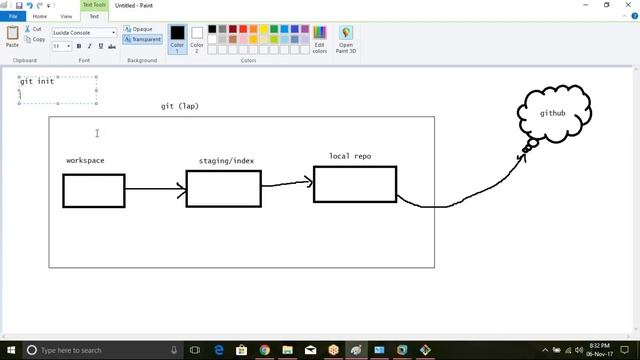Screen dimensions: 640x360
Task: Click the 'workspace' label on canvas
Action: click(x=85, y=160)
